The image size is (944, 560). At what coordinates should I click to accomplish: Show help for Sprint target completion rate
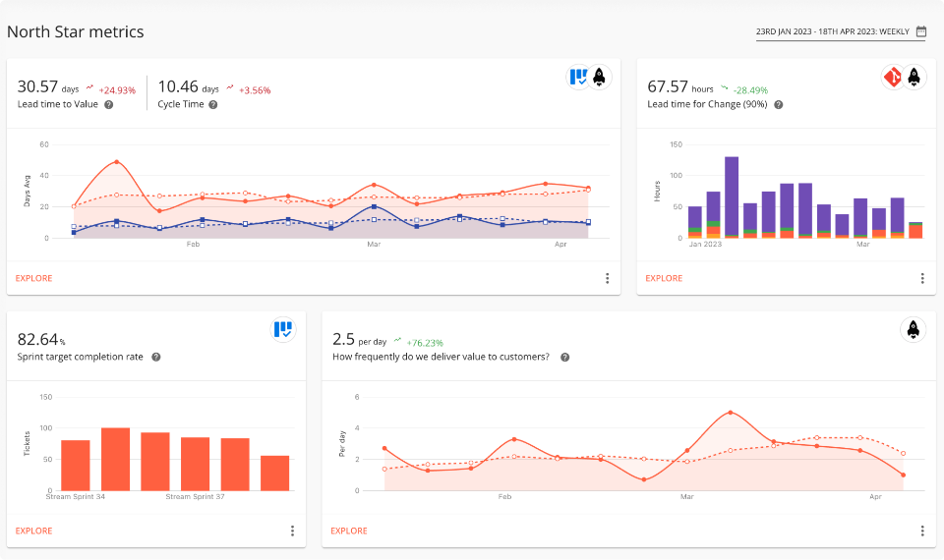tap(156, 358)
